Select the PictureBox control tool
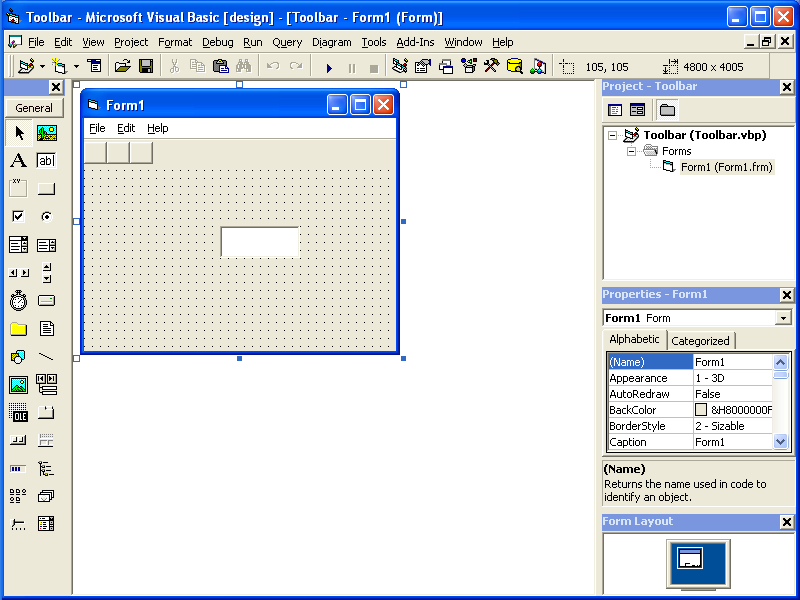Screen dimensions: 800x600 click(x=46, y=133)
